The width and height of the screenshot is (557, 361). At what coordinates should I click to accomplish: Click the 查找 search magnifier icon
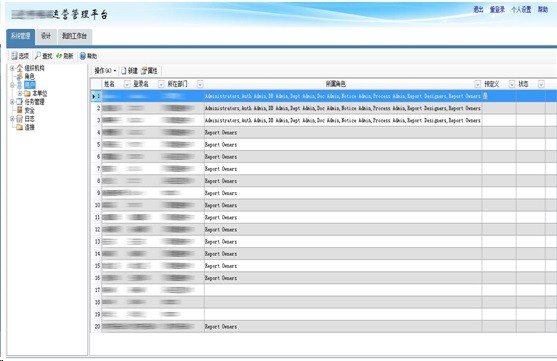[38, 56]
